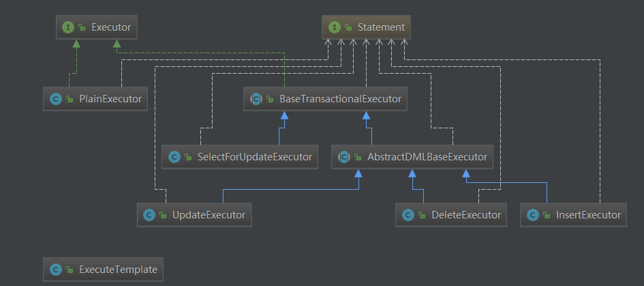Select the Statement interface label
Screen dimensions: 644x286
(381, 28)
